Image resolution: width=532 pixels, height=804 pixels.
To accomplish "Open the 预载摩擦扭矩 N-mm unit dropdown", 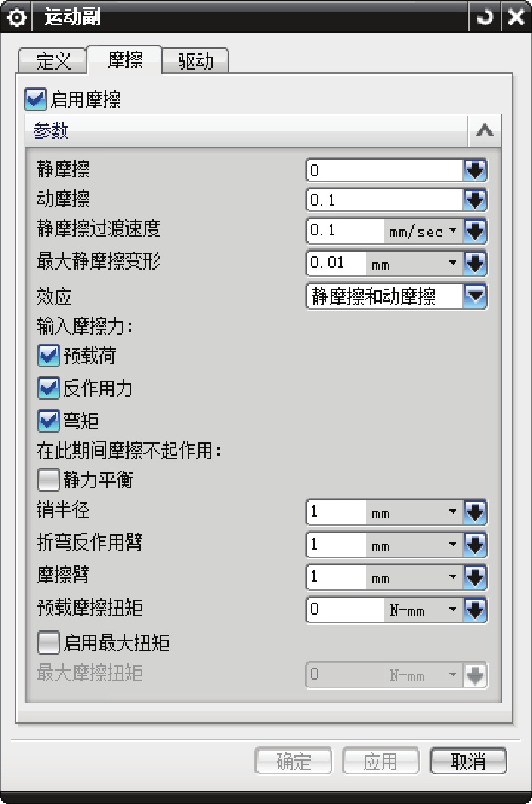I will 424,609.
